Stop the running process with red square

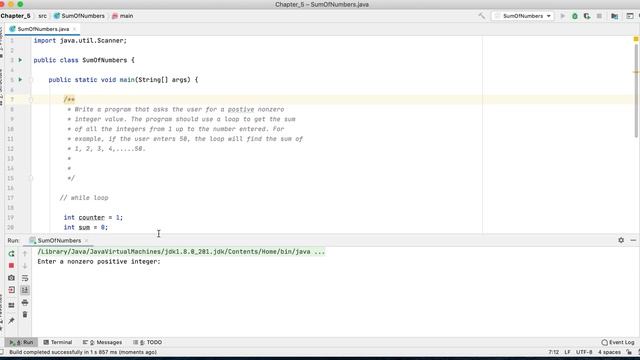pyautogui.click(x=11, y=265)
